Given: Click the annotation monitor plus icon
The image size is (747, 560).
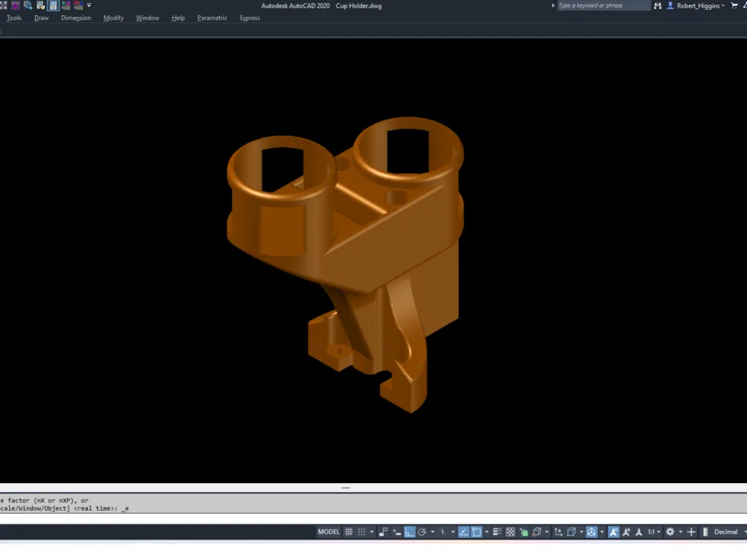Looking at the screenshot, I should click(691, 532).
